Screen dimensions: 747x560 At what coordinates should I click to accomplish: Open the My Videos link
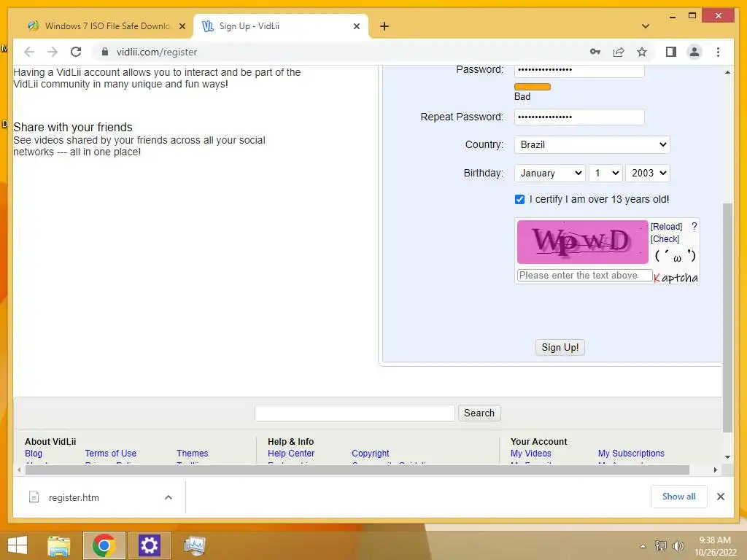pos(531,454)
